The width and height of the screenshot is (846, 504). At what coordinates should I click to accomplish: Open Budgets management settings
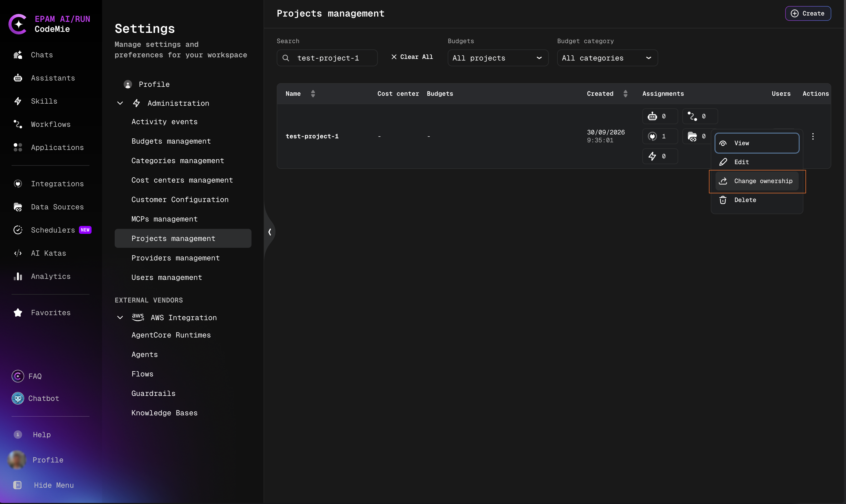[183, 141]
